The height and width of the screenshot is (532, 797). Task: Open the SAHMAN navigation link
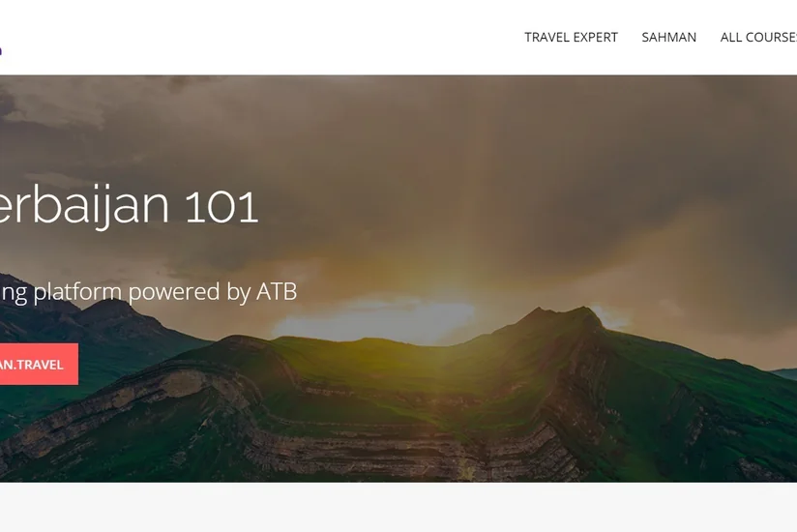point(669,37)
